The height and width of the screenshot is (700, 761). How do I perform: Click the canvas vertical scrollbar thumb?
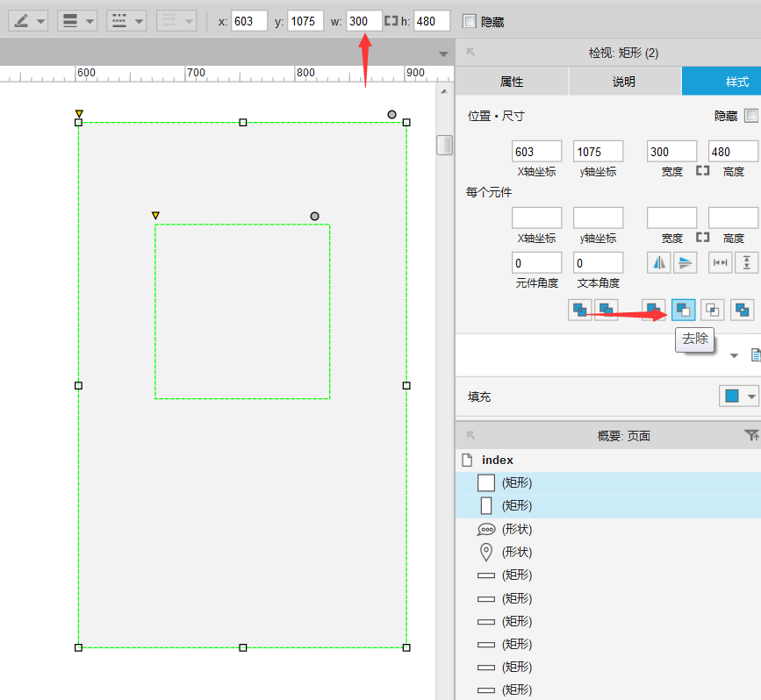(x=444, y=145)
